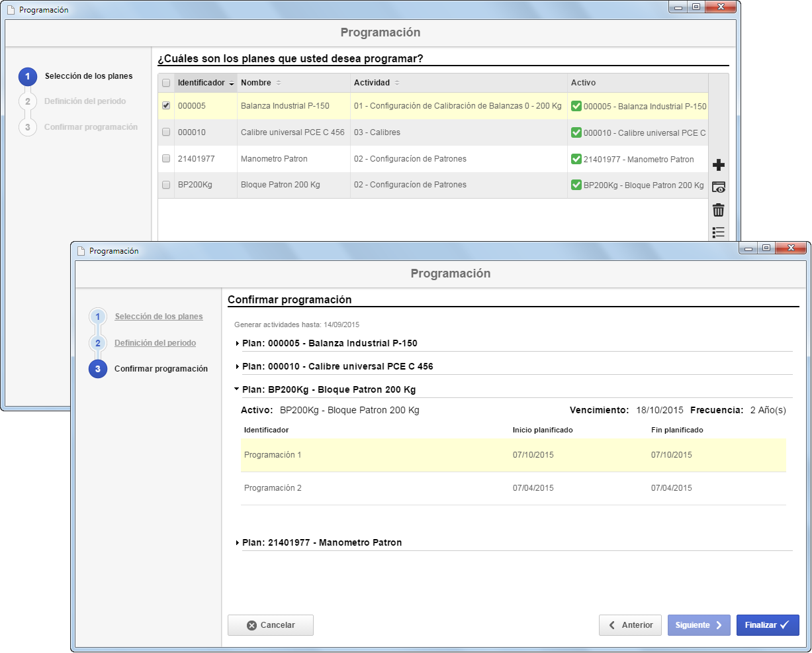Click document icon in front Programación title bar
Viewport: 812px width, 653px height.
click(81, 251)
